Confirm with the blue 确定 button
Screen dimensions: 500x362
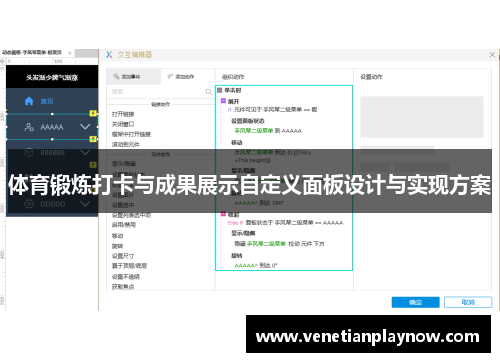[415, 302]
